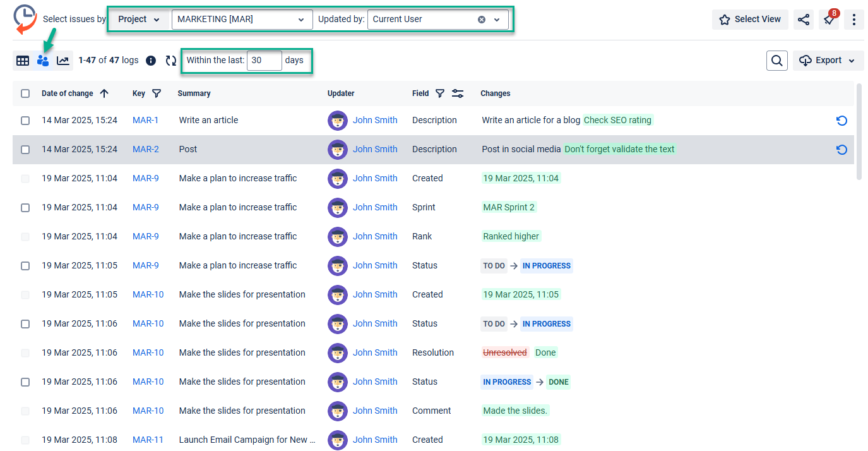This screenshot has width=868, height=451.
Task: Click the info icon beside logs count
Action: click(x=151, y=61)
